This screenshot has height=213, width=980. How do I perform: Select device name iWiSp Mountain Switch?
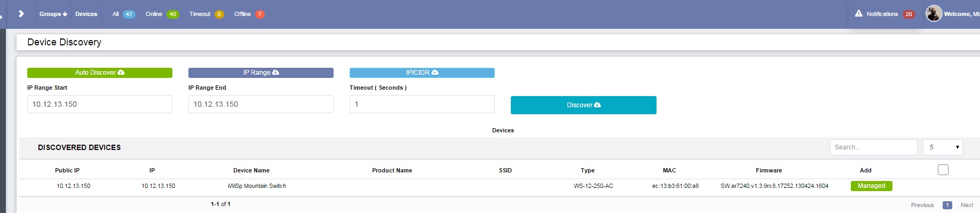point(257,186)
